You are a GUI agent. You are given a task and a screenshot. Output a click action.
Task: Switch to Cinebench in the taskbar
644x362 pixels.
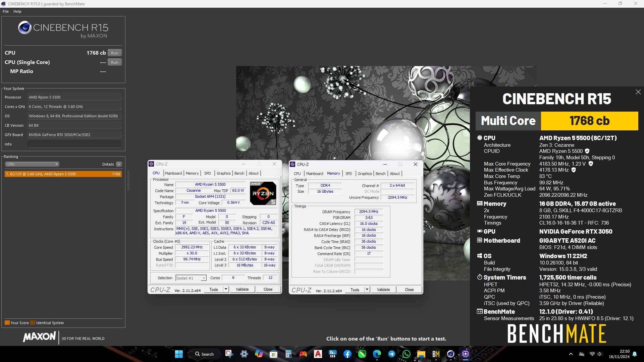click(x=451, y=354)
